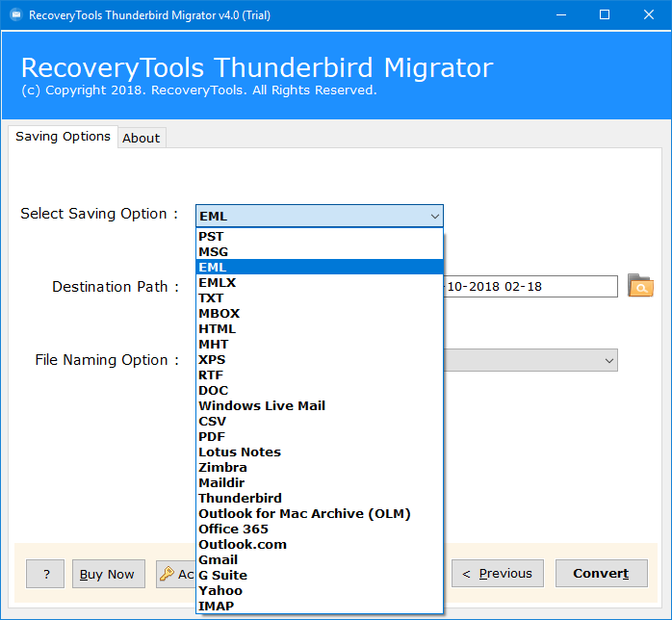Select the highlighted EML list entry
The width and height of the screenshot is (672, 620).
(x=320, y=268)
